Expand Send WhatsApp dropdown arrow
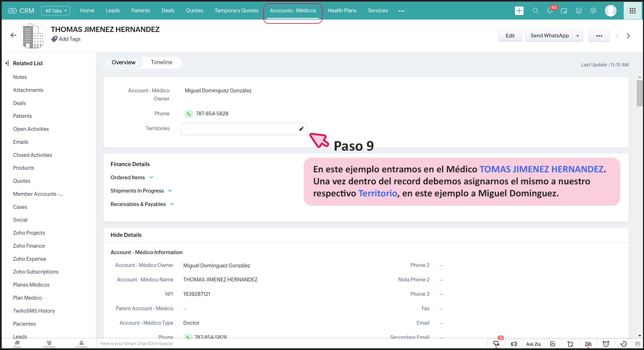 click(578, 36)
